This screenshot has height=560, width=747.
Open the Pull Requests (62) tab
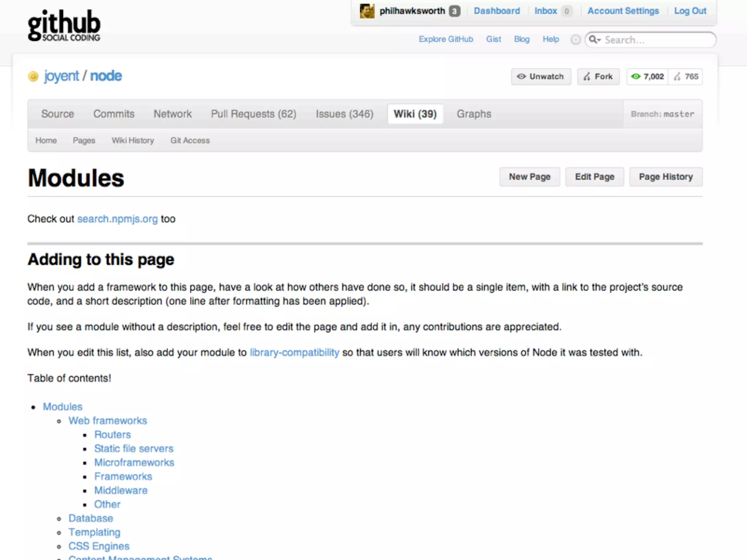[253, 114]
